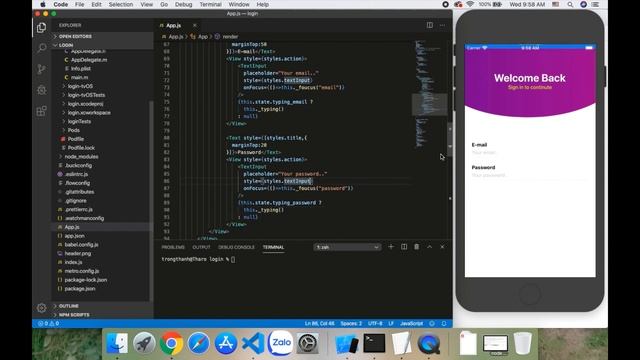Screen dimensions: 640x360
Task: Open the Explorer view in activity bar
Action: click(x=41, y=27)
